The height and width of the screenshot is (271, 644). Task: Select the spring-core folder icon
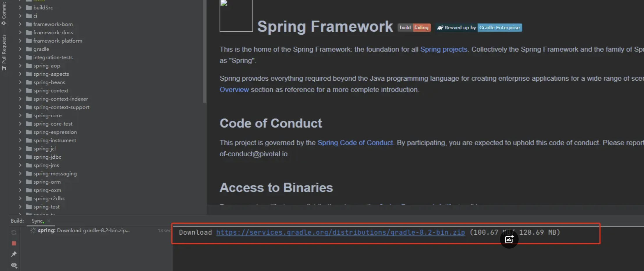coord(29,115)
